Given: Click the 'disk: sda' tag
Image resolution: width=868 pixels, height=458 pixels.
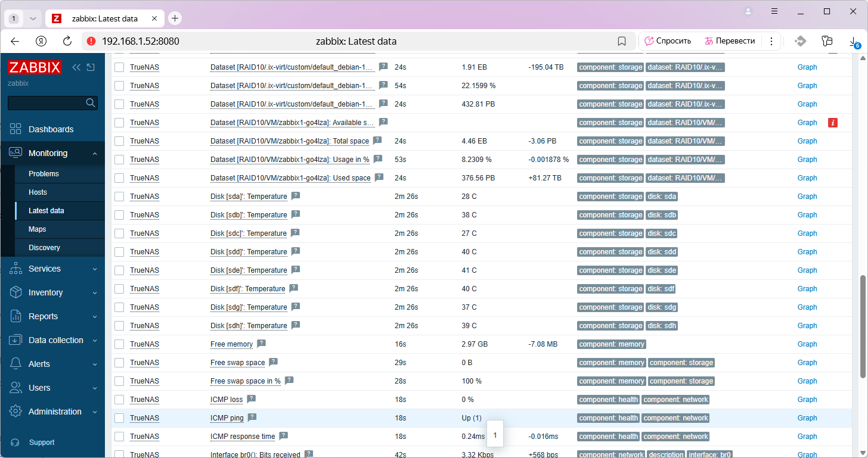Looking at the screenshot, I should [662, 197].
